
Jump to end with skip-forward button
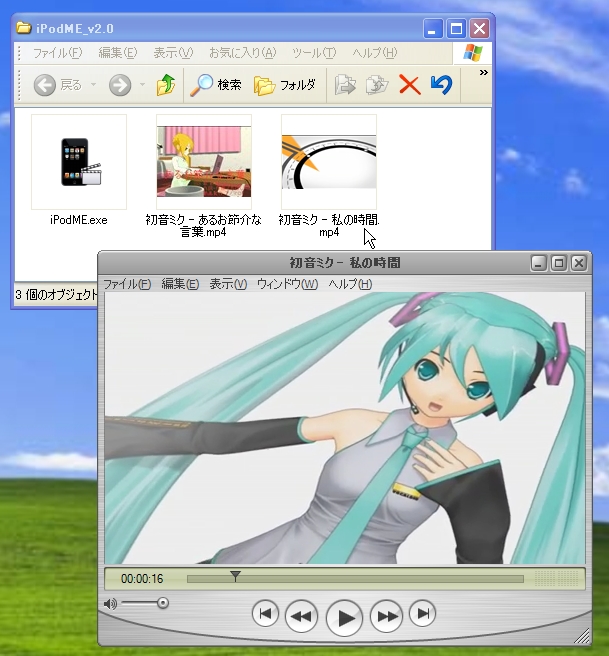click(422, 614)
